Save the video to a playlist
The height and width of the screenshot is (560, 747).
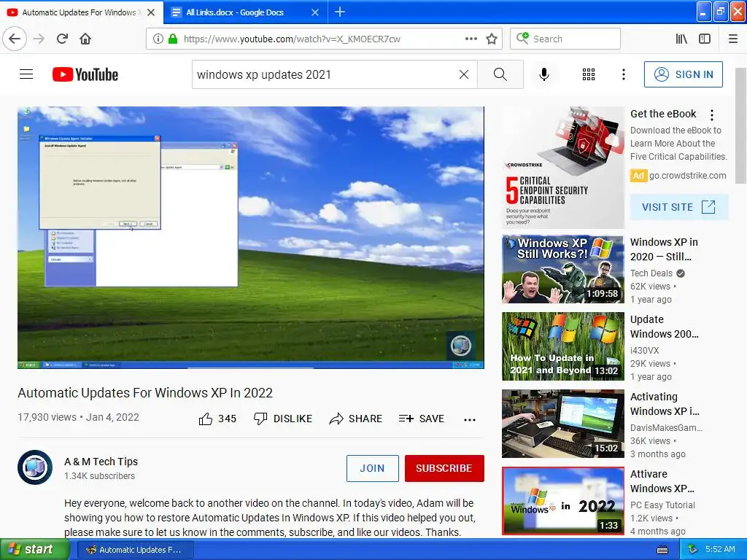pyautogui.click(x=422, y=419)
